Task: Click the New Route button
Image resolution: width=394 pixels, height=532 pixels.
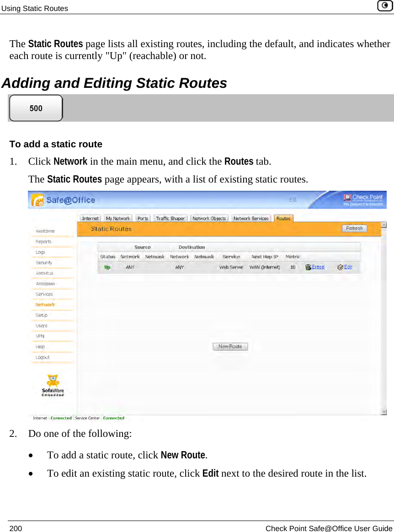Action: (230, 346)
